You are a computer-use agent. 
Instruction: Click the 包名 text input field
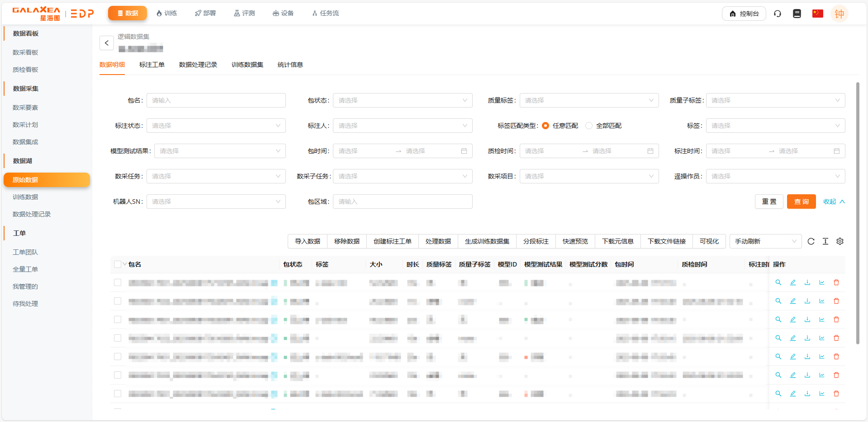click(216, 100)
